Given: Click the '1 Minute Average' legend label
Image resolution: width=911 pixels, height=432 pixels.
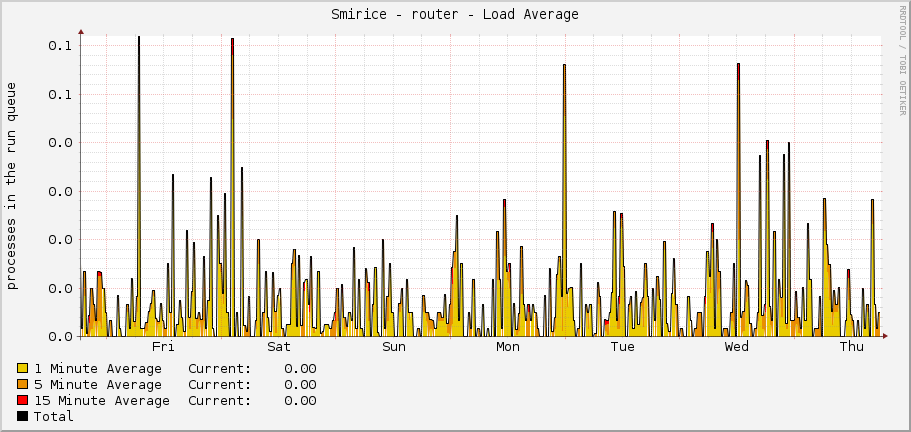Looking at the screenshot, I should (98, 369).
